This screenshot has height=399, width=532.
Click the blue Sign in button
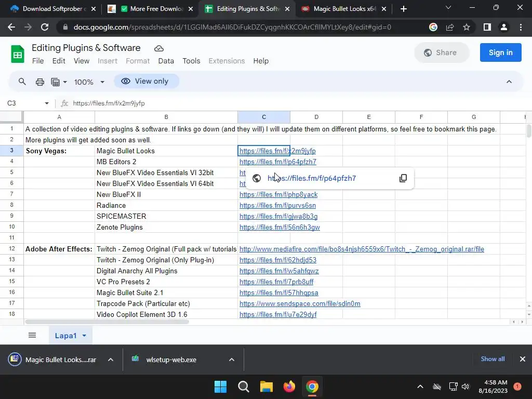pos(500,52)
